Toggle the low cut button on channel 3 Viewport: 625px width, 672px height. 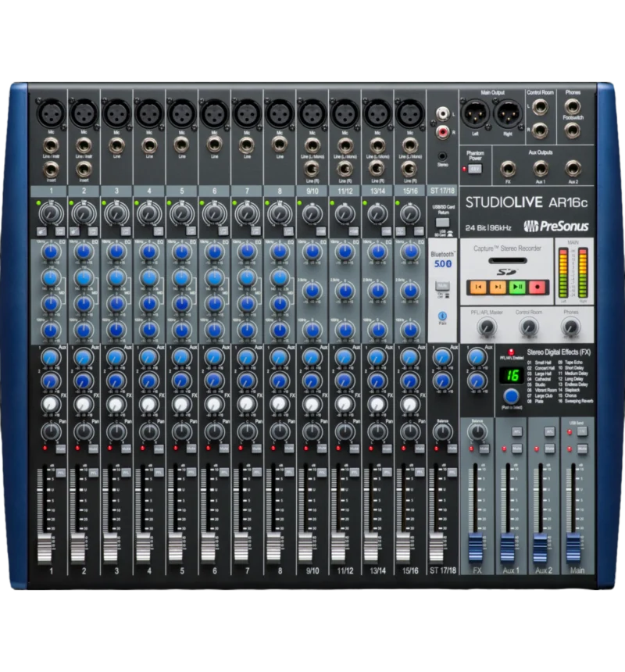(126, 232)
